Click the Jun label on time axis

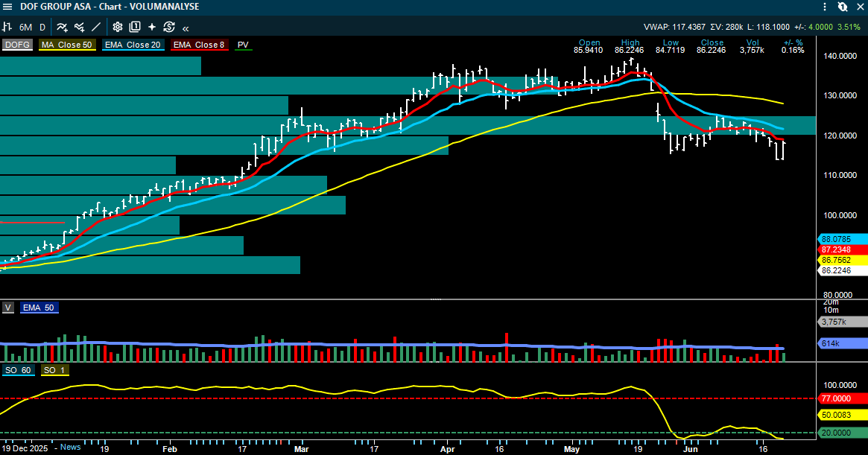point(691,449)
